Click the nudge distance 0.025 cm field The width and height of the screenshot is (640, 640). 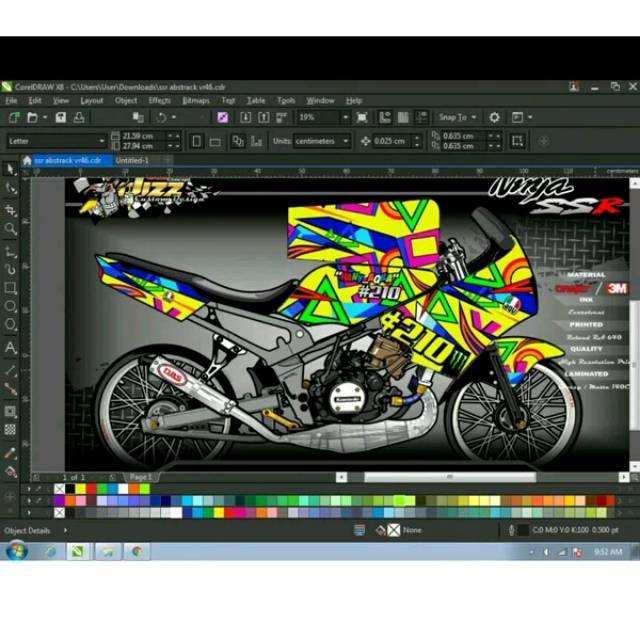393,141
